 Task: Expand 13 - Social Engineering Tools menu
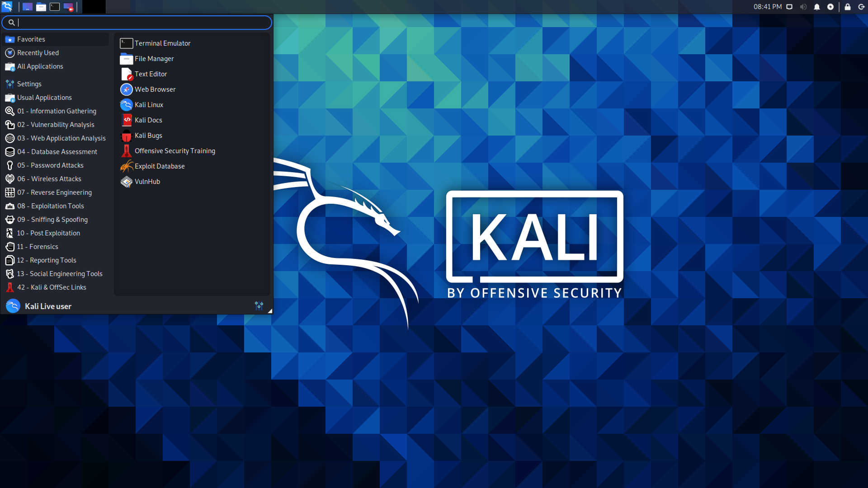(x=59, y=273)
